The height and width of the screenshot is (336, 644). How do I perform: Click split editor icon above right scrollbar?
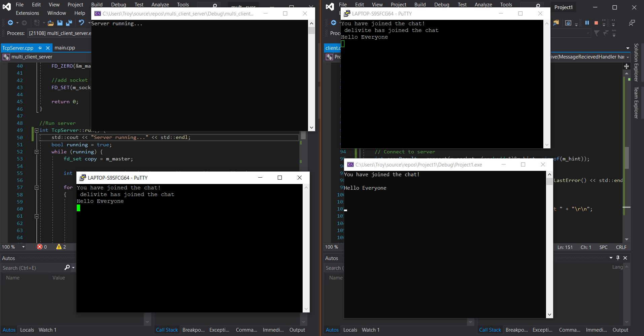pyautogui.click(x=626, y=66)
